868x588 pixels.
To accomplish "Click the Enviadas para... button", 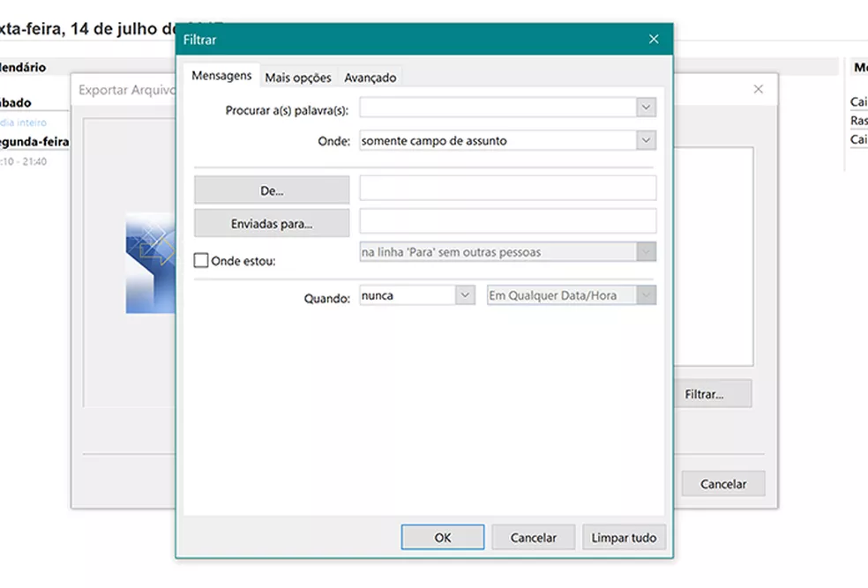I will [x=272, y=223].
